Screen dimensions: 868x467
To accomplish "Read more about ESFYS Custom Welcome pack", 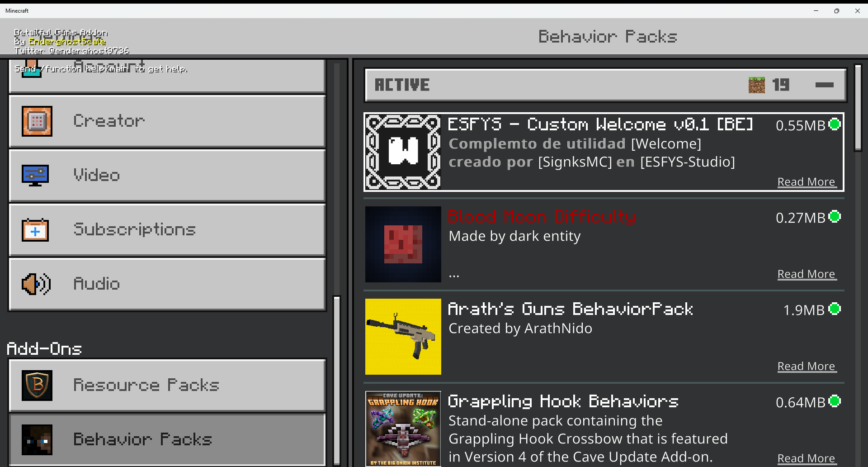I will [807, 182].
